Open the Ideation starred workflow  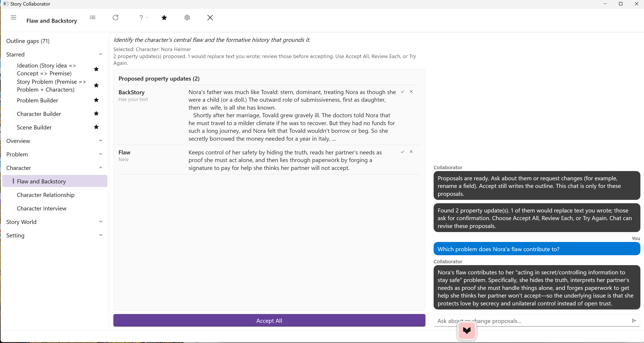pyautogui.click(x=46, y=69)
